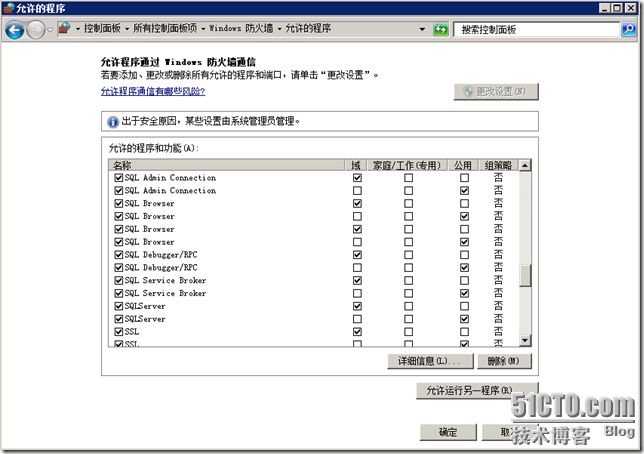Confirm with the 确定 button

click(x=448, y=432)
